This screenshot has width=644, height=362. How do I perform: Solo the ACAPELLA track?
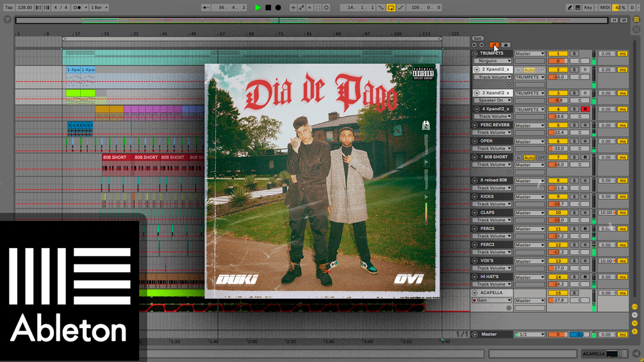[x=574, y=293]
